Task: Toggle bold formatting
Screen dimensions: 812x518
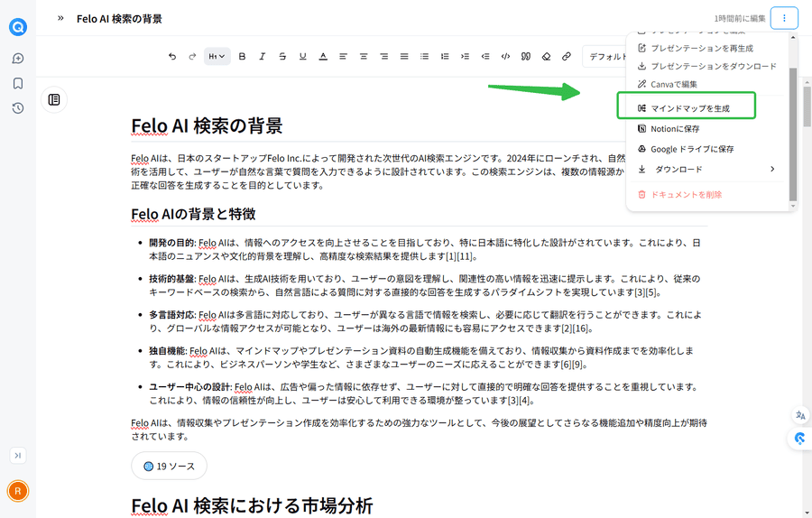Action: point(242,57)
